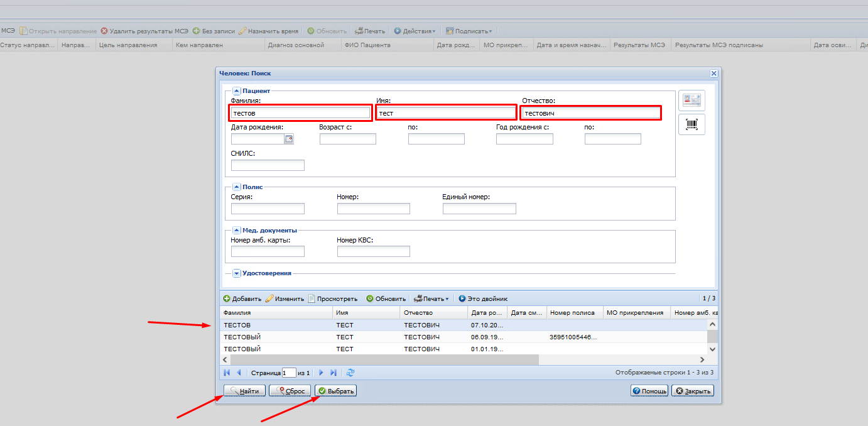
Task: Open the Действия menu in the top toolbar
Action: pyautogui.click(x=415, y=31)
